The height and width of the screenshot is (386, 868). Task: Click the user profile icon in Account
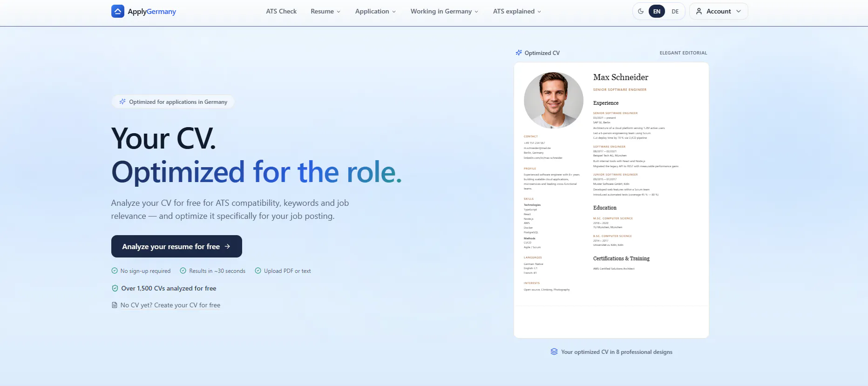pos(699,11)
